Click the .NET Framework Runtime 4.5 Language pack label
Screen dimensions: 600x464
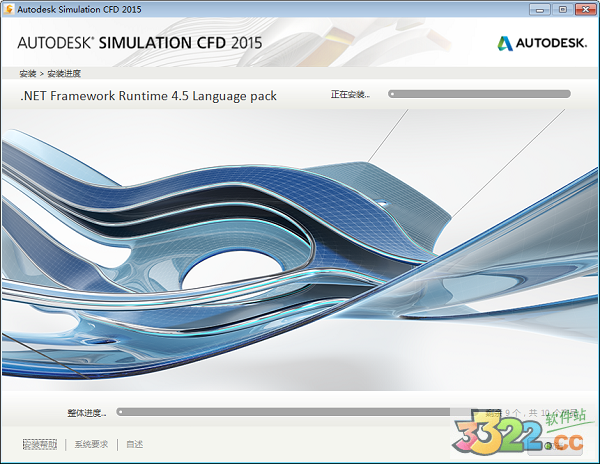[148, 96]
